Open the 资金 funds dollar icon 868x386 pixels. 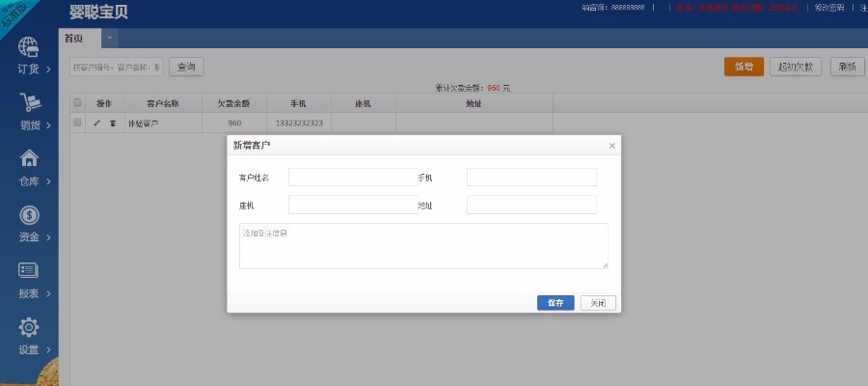coord(29,215)
